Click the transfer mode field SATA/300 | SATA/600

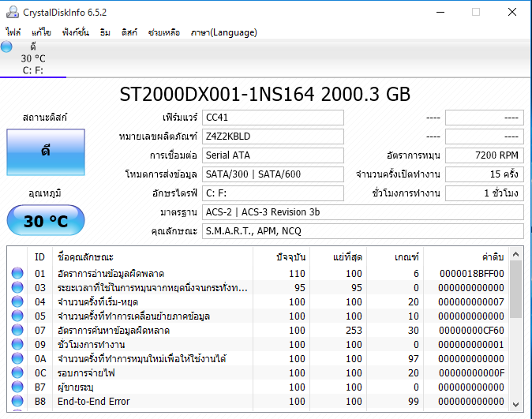click(x=273, y=174)
